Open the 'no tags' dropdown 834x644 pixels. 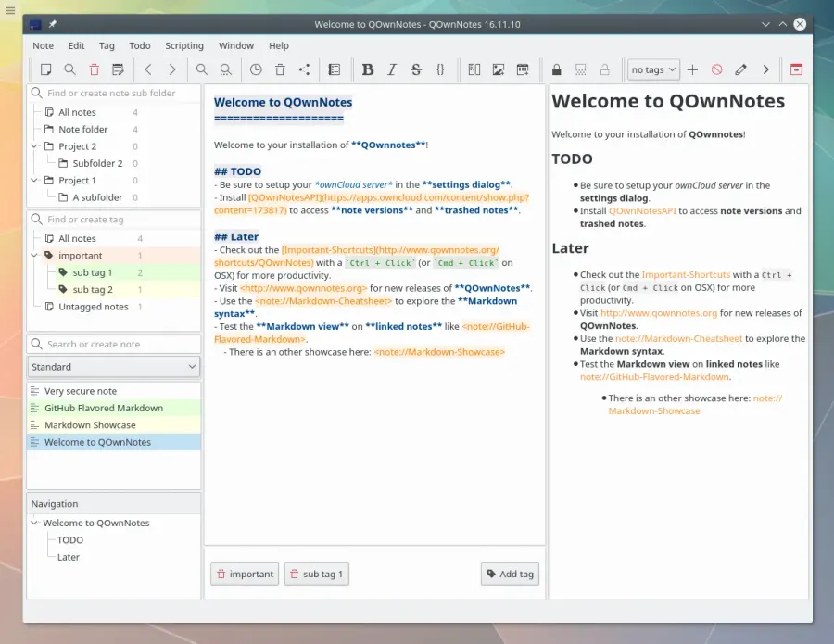653,69
